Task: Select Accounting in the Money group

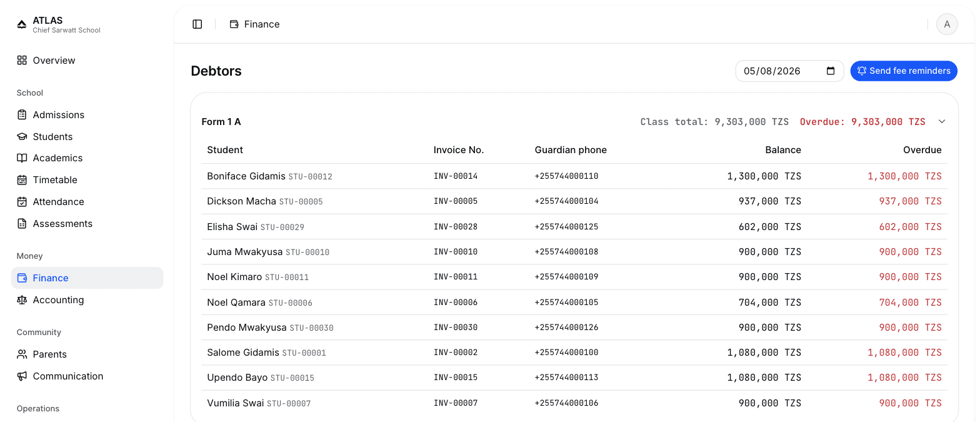Action: click(x=87, y=300)
